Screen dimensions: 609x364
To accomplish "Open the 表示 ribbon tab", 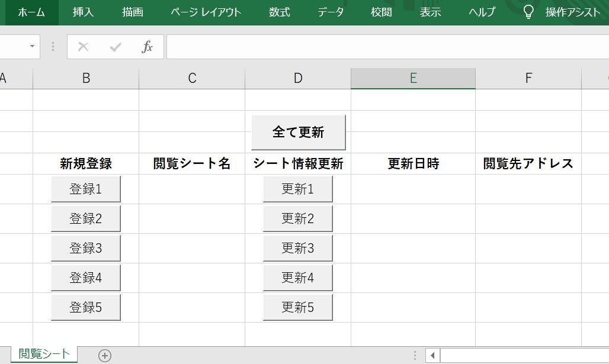I will coord(430,12).
